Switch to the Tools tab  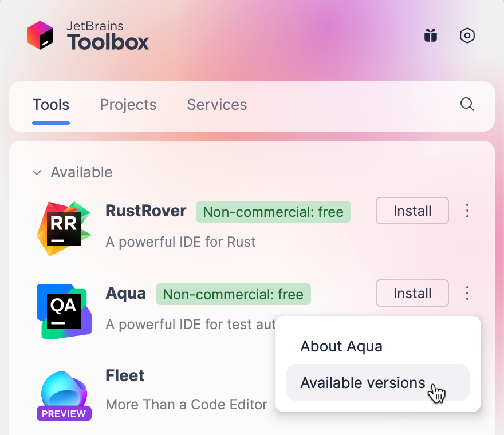click(x=51, y=105)
